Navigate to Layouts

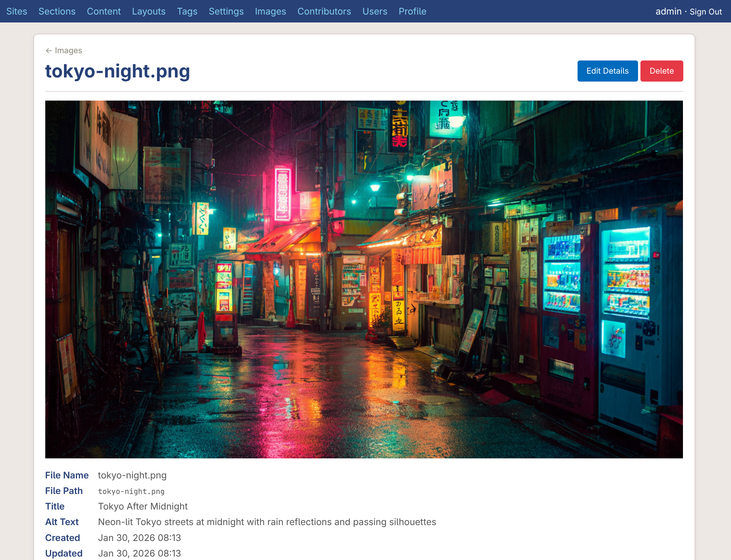click(x=149, y=11)
